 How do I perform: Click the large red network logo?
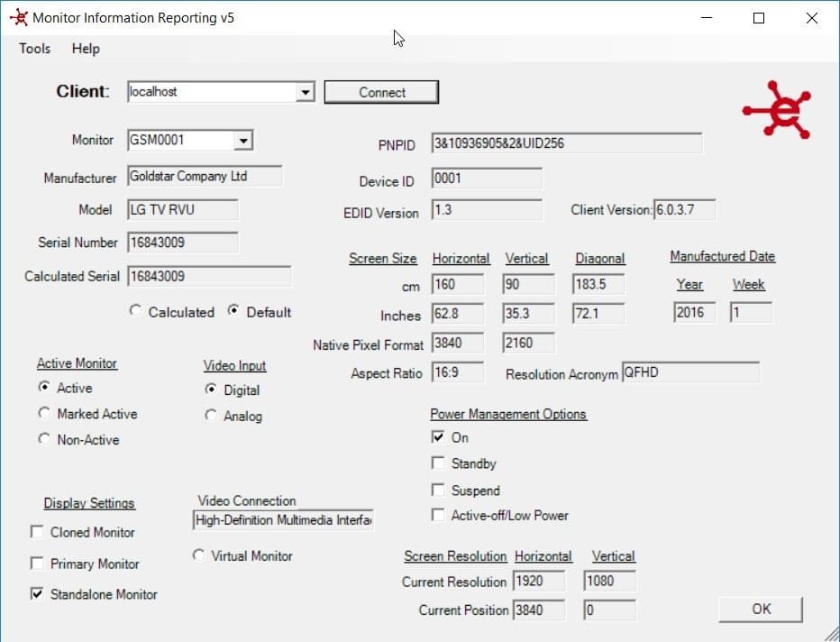(x=776, y=110)
